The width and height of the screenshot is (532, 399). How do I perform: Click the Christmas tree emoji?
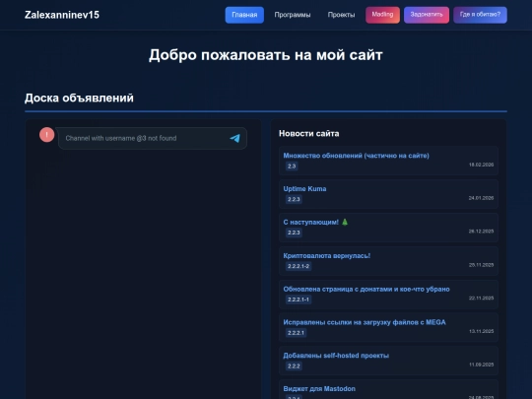point(345,223)
